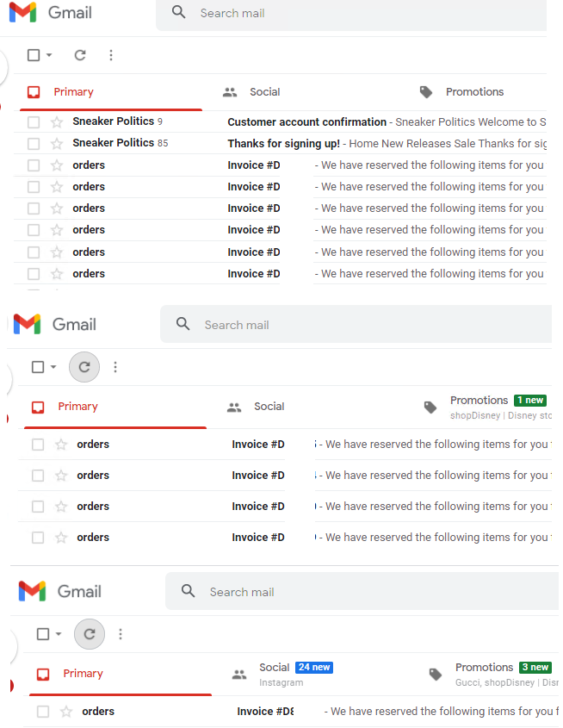Image resolution: width=563 pixels, height=728 pixels.
Task: Open the three-dot More menu in top Gmail toolbar
Action: coord(111,55)
